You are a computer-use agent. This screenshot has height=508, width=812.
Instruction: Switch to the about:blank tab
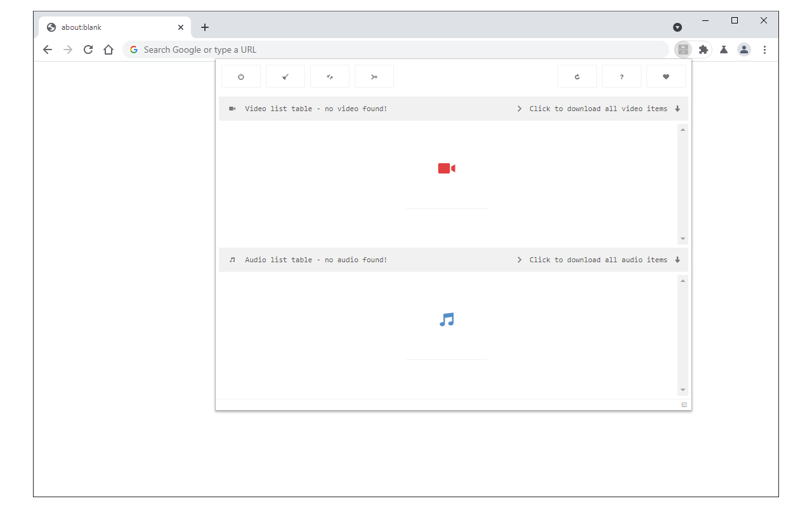click(101, 27)
